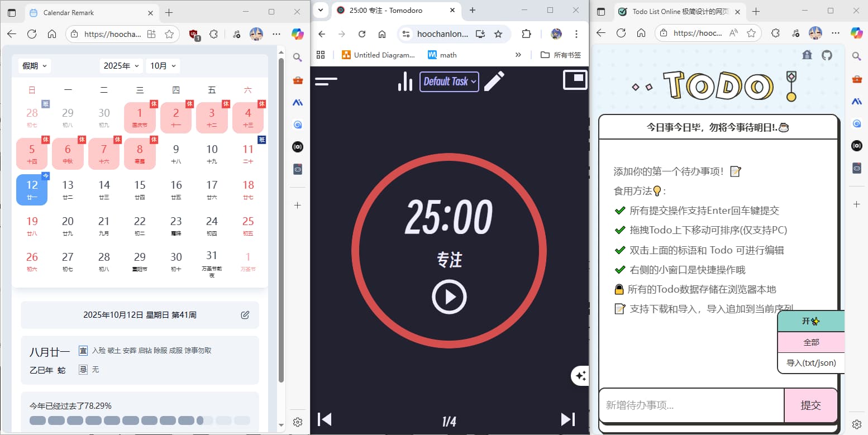The height and width of the screenshot is (435, 868).
Task: Click the 提交 submit button
Action: (810, 405)
